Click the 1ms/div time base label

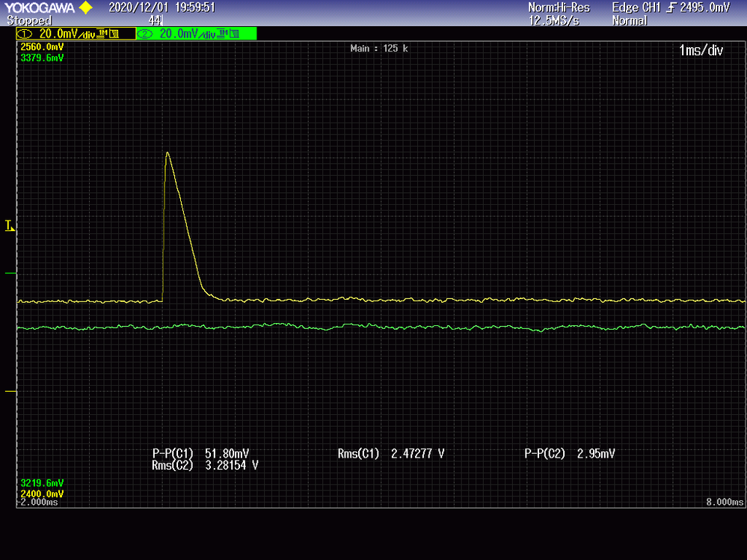(701, 51)
